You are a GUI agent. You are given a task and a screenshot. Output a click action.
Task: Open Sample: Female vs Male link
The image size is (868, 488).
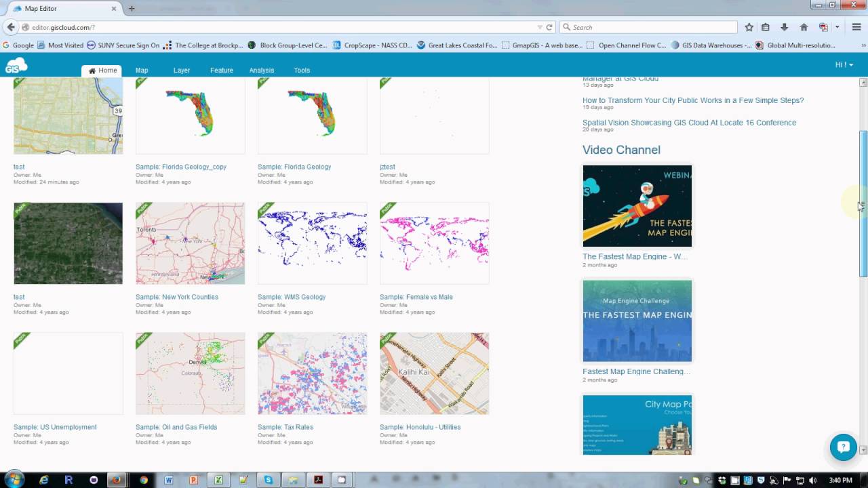[416, 297]
